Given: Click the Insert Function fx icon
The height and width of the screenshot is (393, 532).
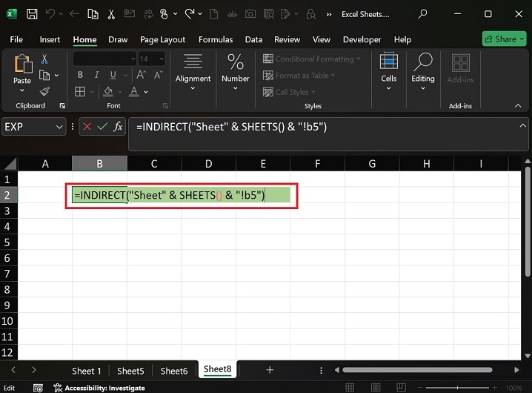Looking at the screenshot, I should (x=118, y=127).
